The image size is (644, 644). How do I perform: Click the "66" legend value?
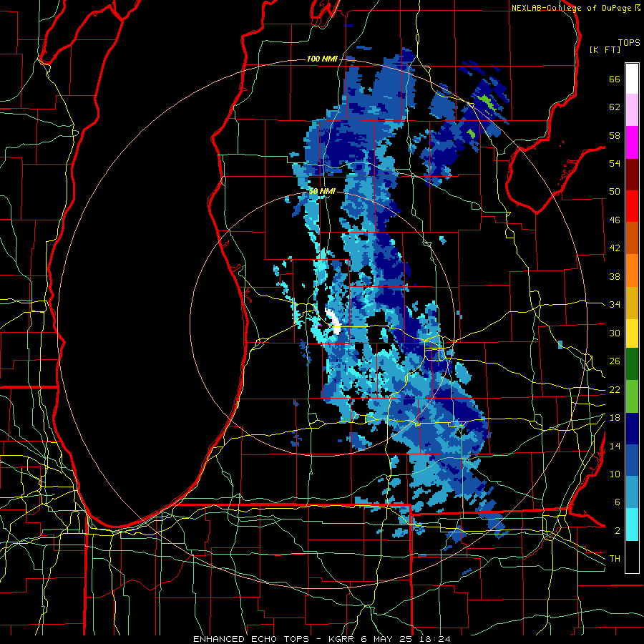pos(615,79)
